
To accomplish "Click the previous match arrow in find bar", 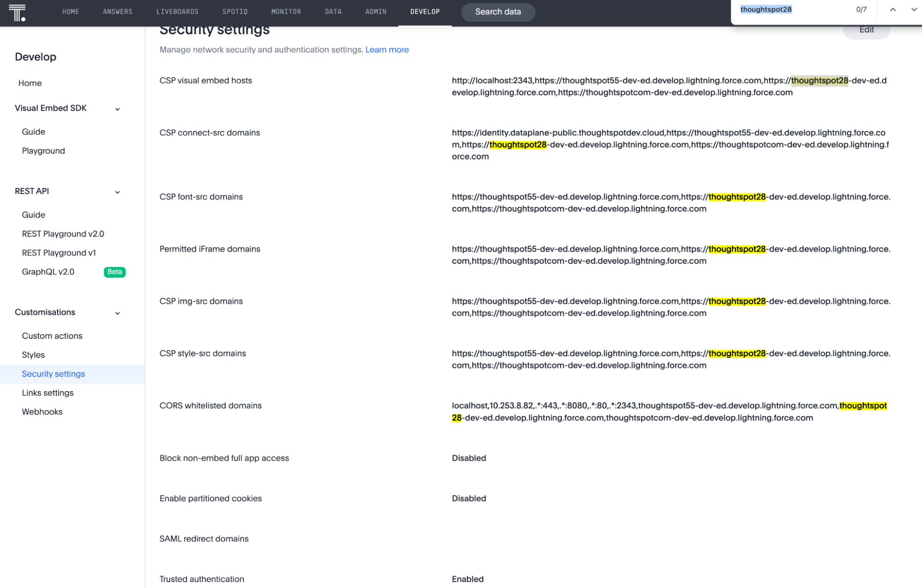I will click(x=892, y=9).
